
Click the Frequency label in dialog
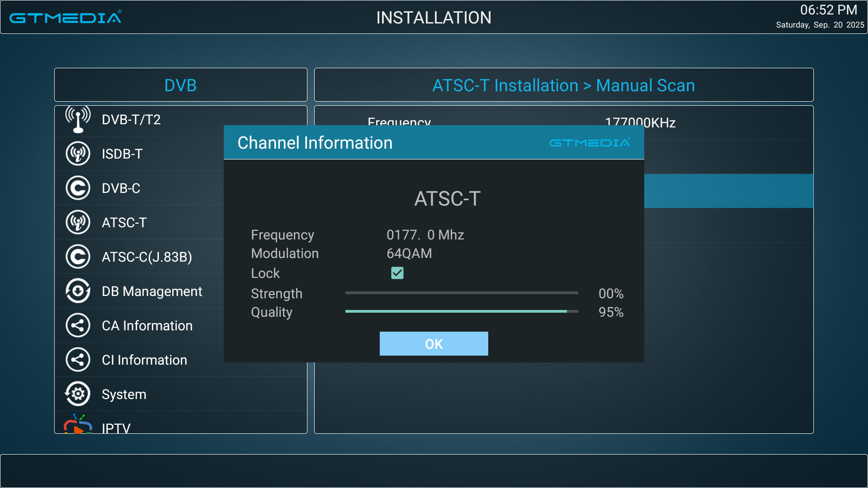coord(283,235)
